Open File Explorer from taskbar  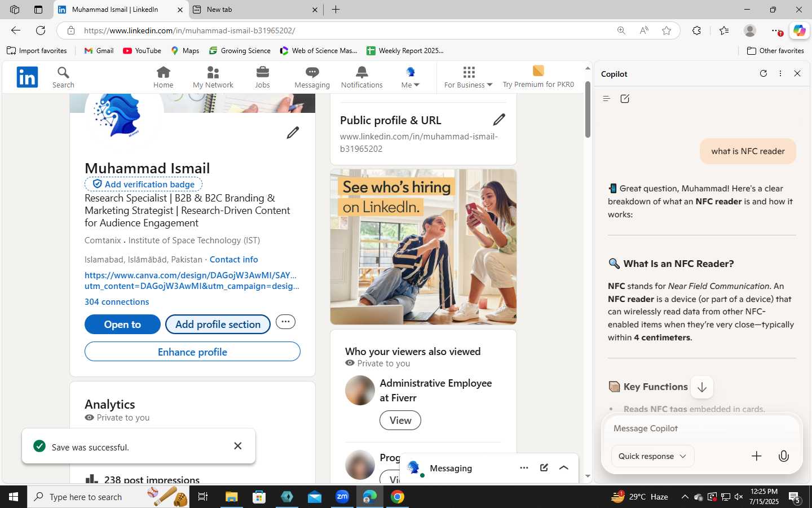click(x=231, y=497)
